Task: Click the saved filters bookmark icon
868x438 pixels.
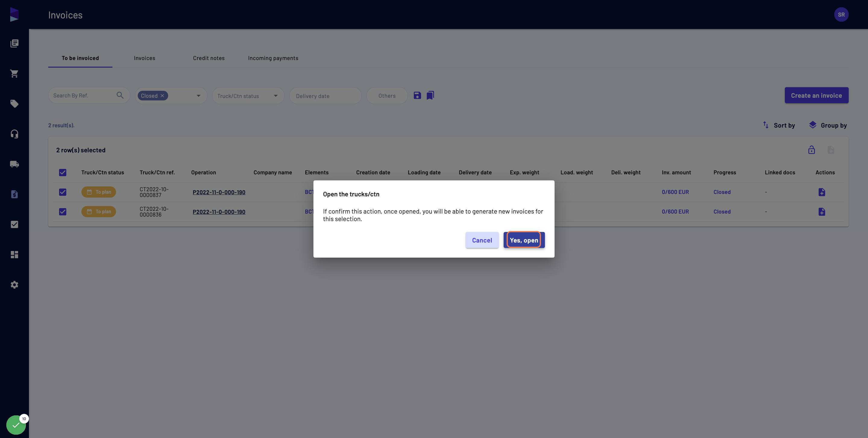Action: point(430,95)
